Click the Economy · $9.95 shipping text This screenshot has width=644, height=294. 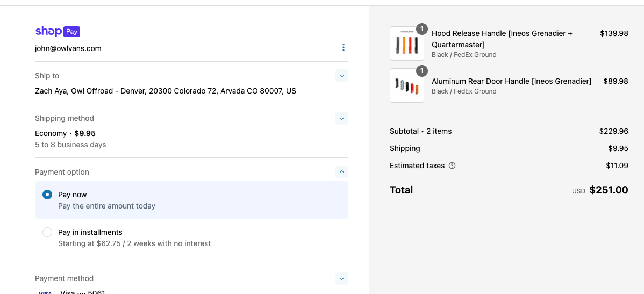pos(65,133)
